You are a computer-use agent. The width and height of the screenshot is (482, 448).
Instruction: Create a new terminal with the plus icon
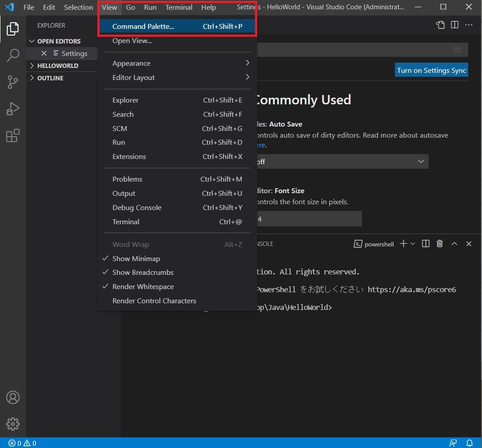(x=402, y=243)
